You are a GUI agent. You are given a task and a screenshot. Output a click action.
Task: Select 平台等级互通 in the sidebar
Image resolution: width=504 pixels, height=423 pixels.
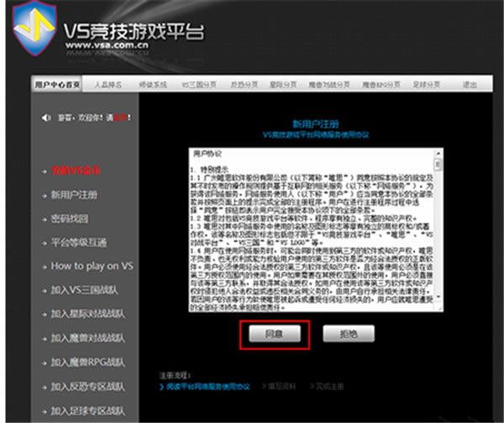(79, 242)
